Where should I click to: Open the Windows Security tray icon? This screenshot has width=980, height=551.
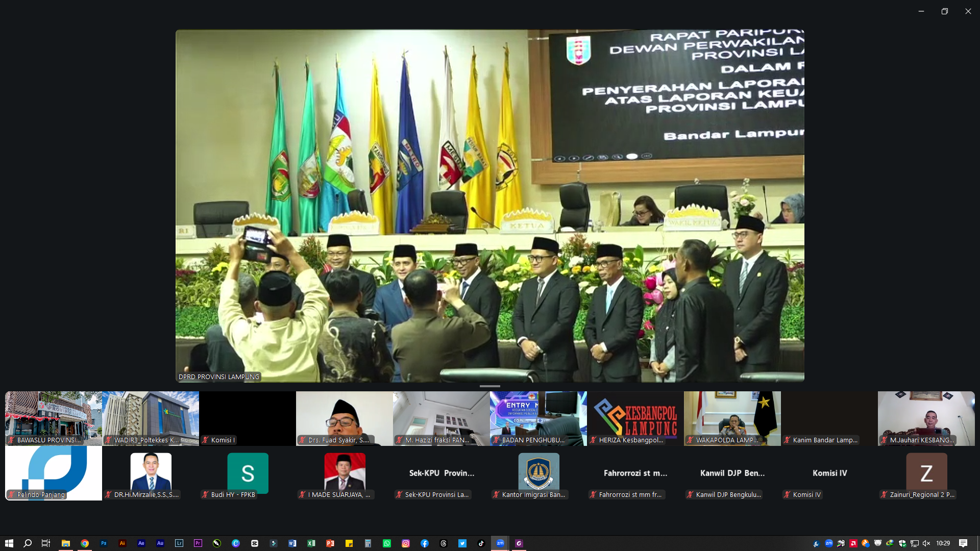(902, 543)
